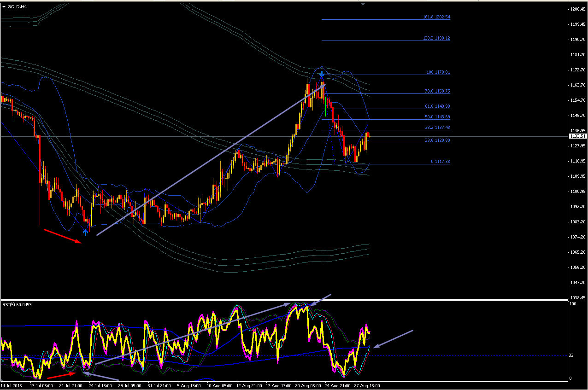The height and width of the screenshot is (390, 588).
Task: Click price scale value 1154.70
Action: 577,100
